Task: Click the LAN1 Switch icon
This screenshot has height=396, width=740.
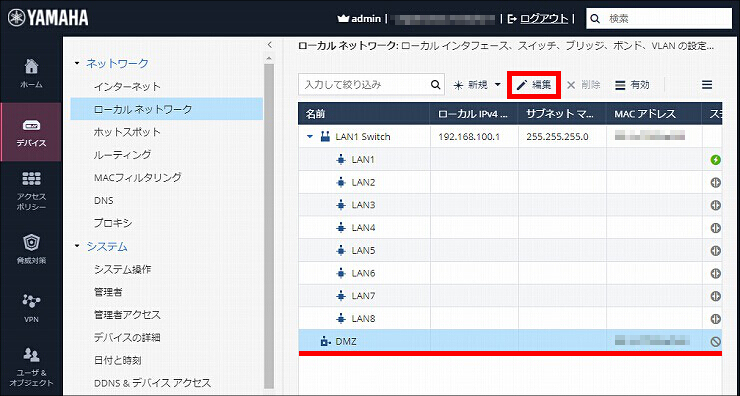Action: pos(325,137)
